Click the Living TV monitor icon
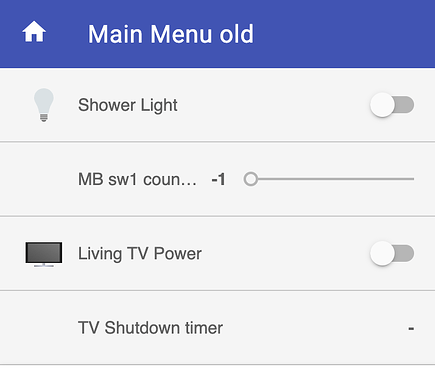 tap(44, 254)
